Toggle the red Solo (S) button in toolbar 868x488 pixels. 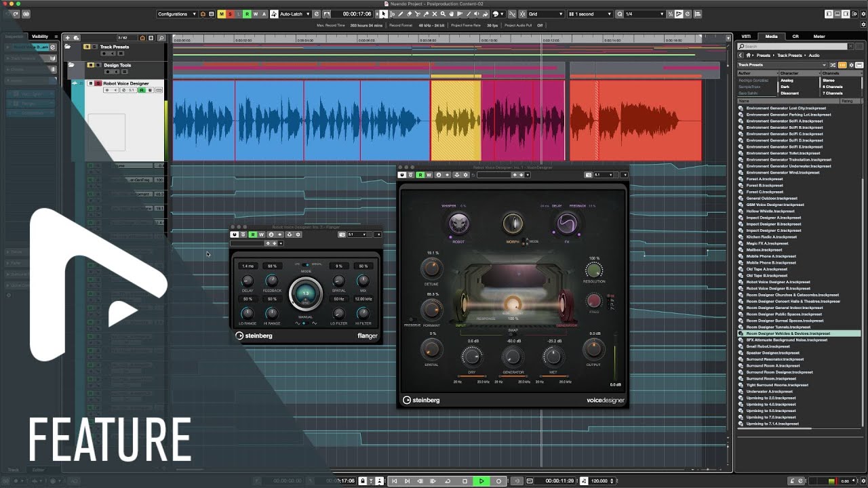click(230, 14)
